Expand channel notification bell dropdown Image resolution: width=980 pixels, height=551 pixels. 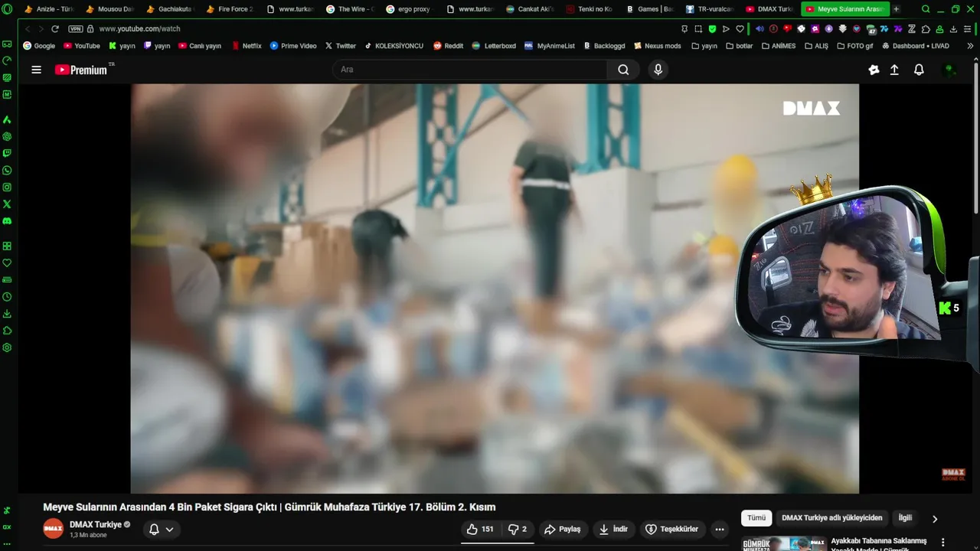point(161,529)
